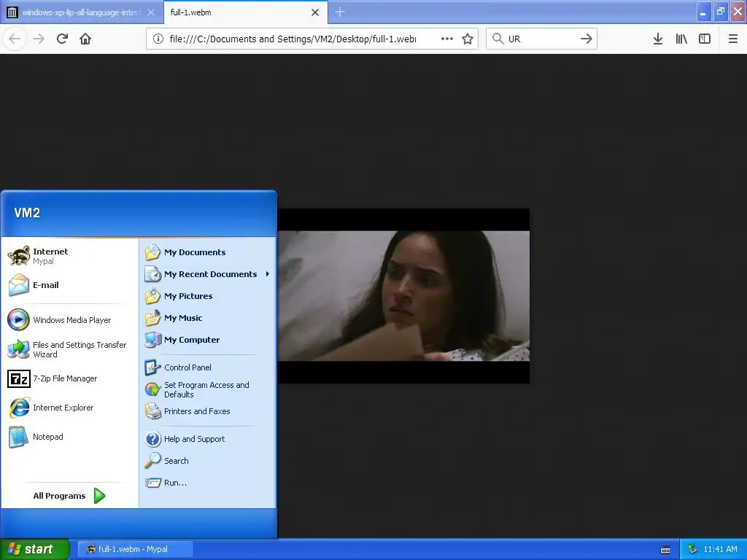Open My Pictures folder
Screen dimensions: 747x560
tap(207, 296)
